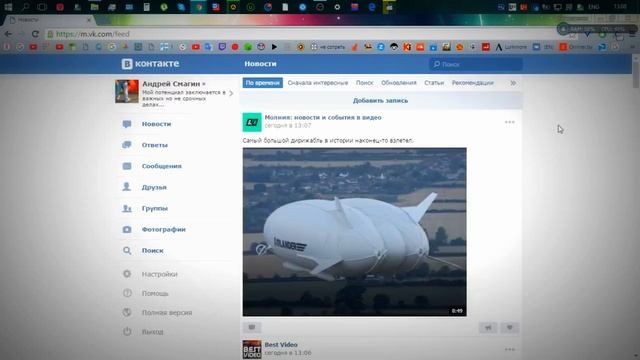This screenshot has width=640, height=360.
Task: Select the Обновления feed tab
Action: pyautogui.click(x=399, y=83)
